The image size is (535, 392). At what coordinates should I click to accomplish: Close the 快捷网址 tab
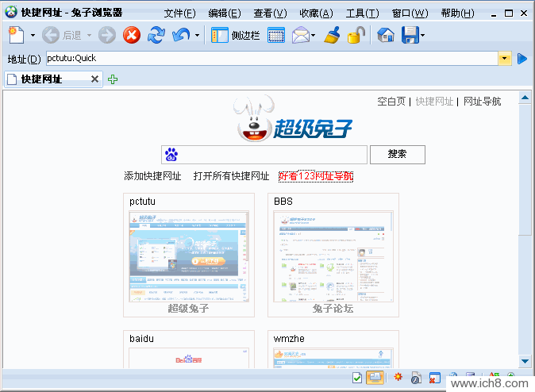(x=94, y=79)
